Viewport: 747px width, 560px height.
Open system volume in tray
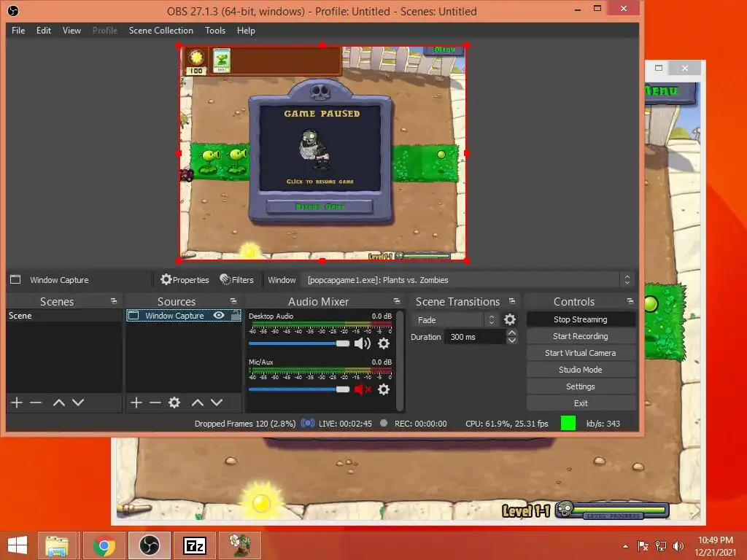(678, 546)
